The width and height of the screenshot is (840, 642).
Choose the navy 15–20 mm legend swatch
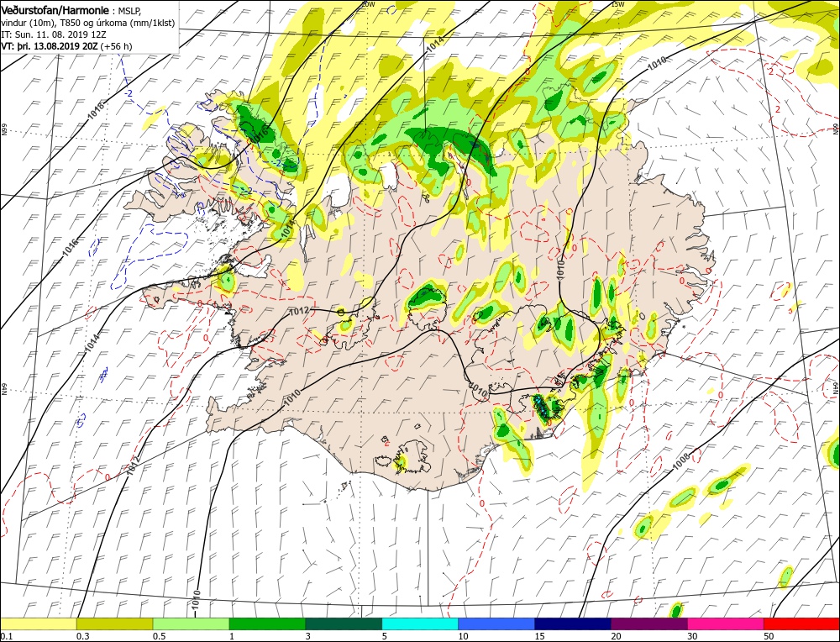click(573, 624)
